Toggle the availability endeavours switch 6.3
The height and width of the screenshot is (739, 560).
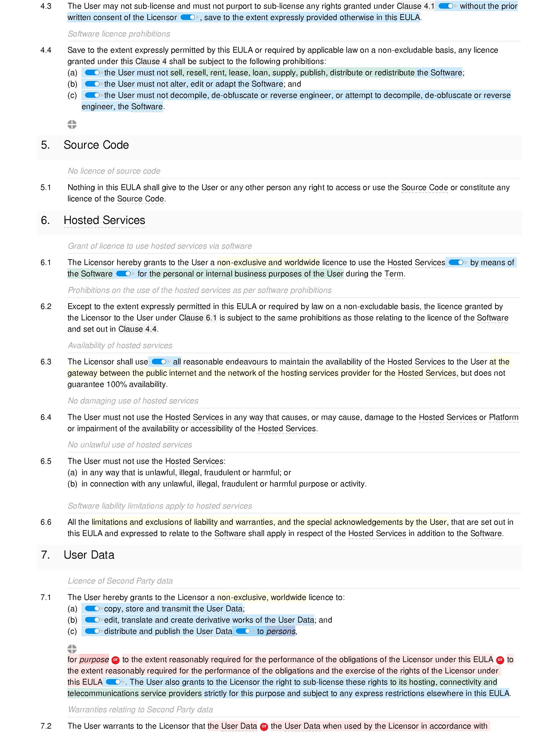pyautogui.click(x=160, y=361)
